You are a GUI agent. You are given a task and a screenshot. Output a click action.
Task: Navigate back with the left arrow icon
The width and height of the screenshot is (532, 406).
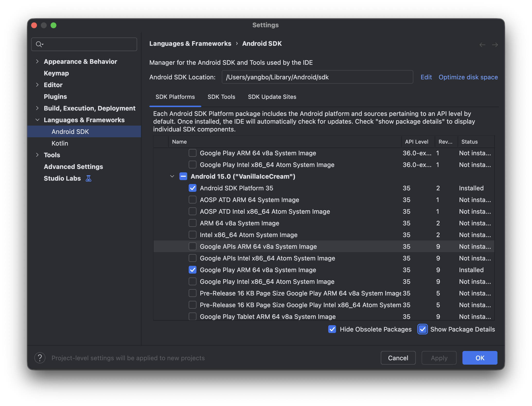pyautogui.click(x=482, y=45)
